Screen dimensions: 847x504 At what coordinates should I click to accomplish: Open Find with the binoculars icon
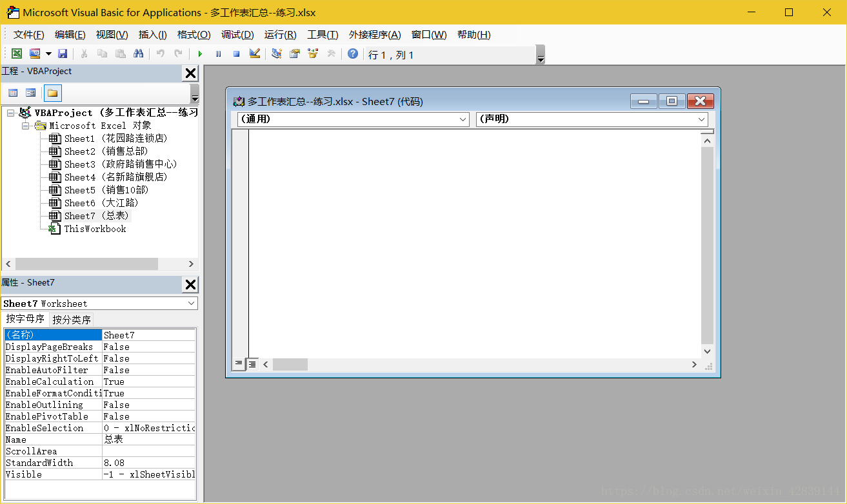tap(138, 54)
